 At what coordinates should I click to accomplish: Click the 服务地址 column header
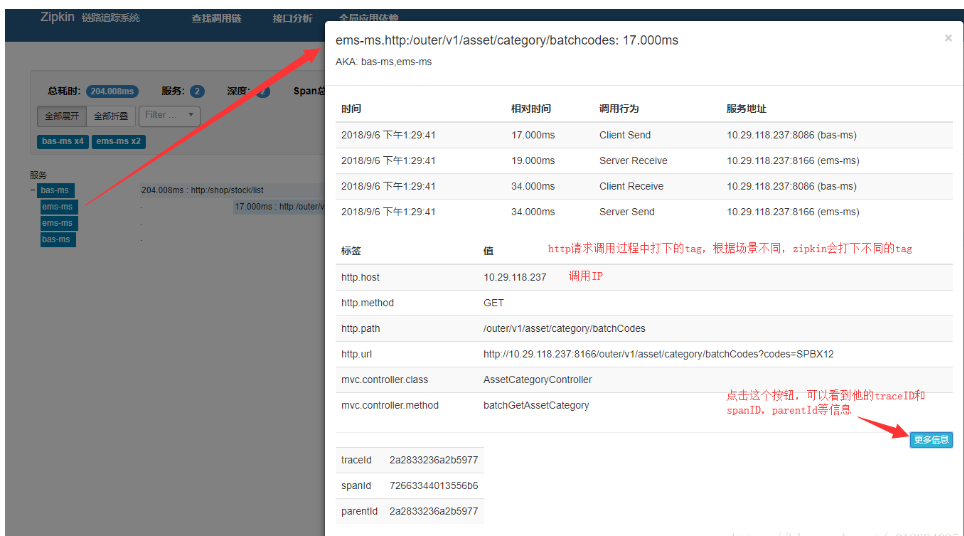click(x=746, y=109)
